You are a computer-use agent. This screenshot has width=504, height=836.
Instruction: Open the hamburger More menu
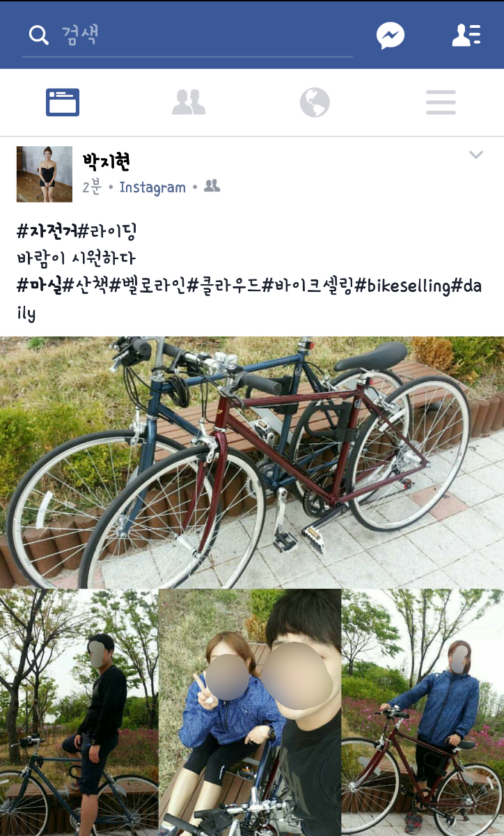point(441,102)
